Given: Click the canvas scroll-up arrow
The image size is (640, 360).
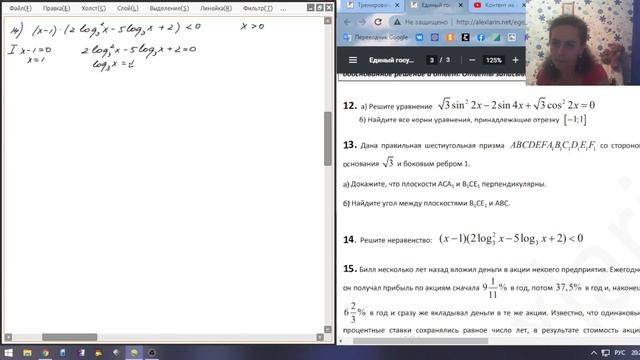Looking at the screenshot, I should pos(328,20).
